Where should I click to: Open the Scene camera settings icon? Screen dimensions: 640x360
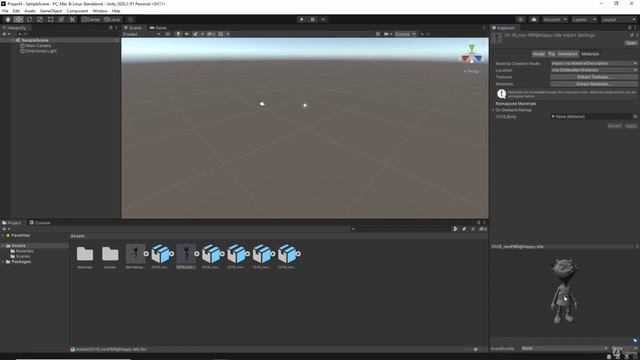(x=387, y=34)
